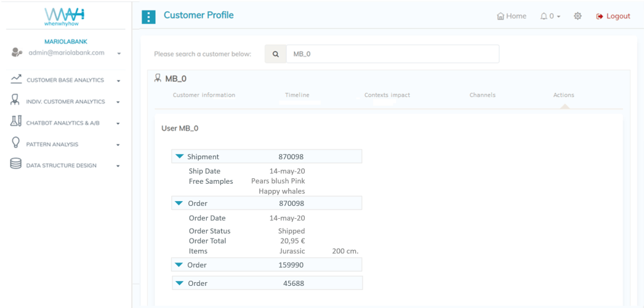
Task: Open the Channels tab
Action: [x=482, y=95]
